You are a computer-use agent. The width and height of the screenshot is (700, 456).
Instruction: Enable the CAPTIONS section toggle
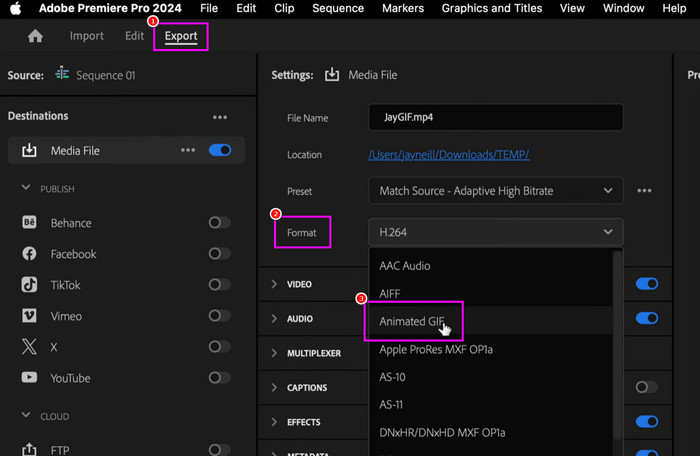click(x=647, y=387)
